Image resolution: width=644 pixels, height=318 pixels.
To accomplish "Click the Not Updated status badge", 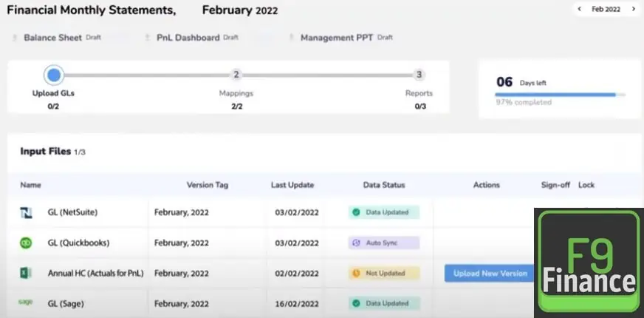I will pyautogui.click(x=383, y=273).
